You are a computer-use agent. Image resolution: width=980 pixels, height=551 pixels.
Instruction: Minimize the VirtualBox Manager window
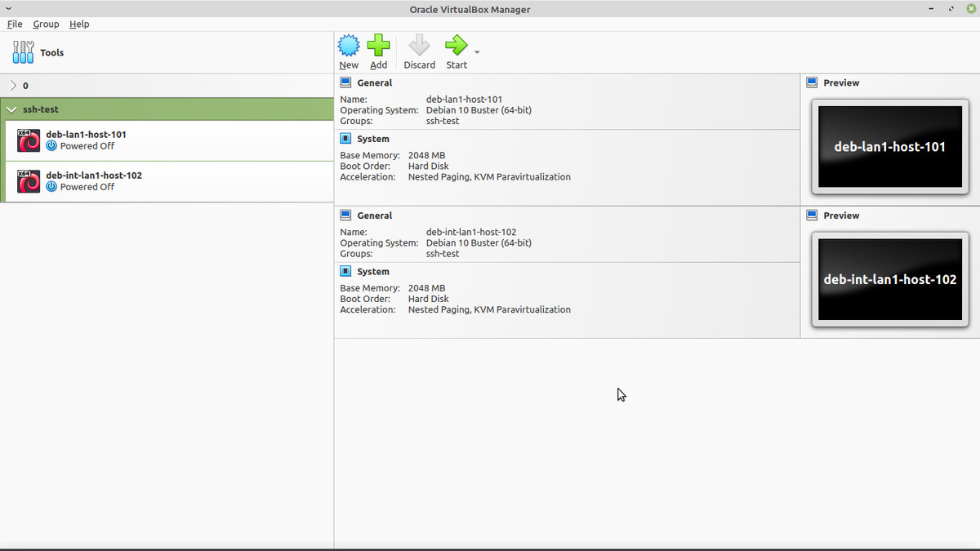tap(931, 9)
